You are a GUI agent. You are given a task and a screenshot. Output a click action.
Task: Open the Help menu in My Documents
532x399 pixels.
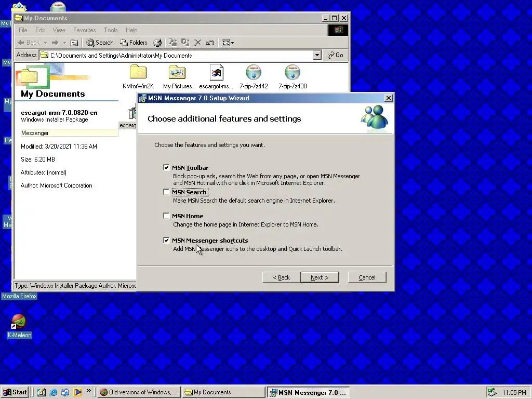coord(131,30)
